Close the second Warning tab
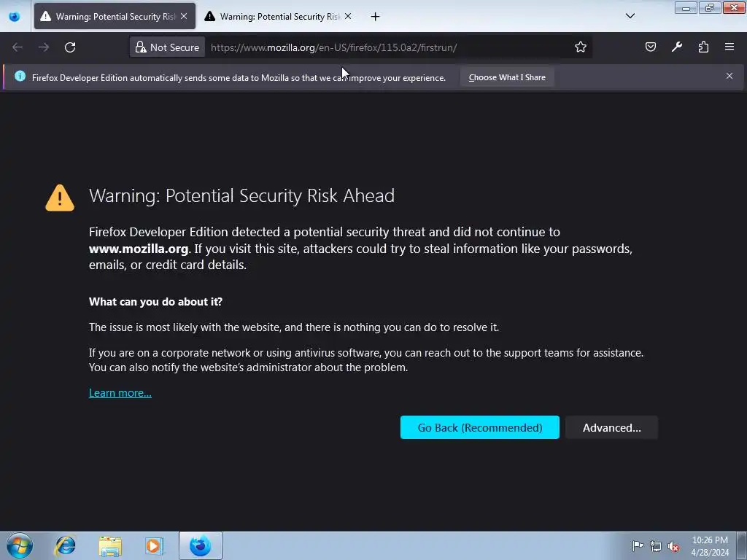The height and width of the screenshot is (560, 747). click(348, 16)
